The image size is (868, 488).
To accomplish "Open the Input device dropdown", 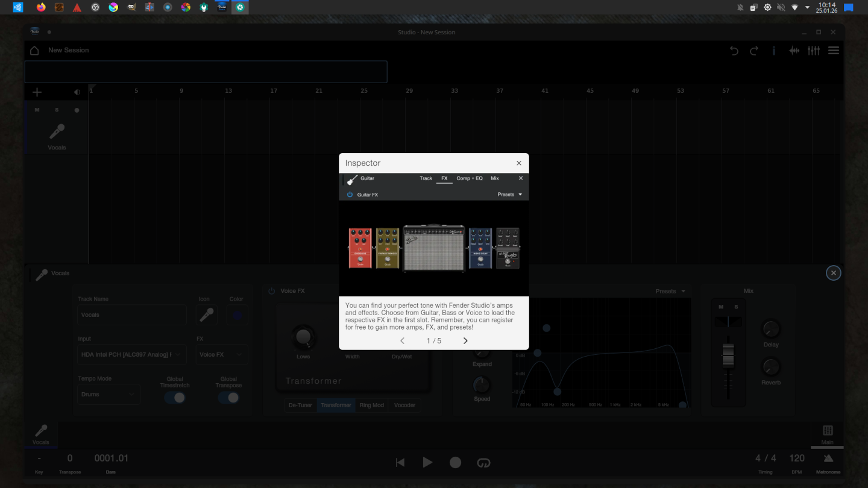I will pyautogui.click(x=131, y=355).
